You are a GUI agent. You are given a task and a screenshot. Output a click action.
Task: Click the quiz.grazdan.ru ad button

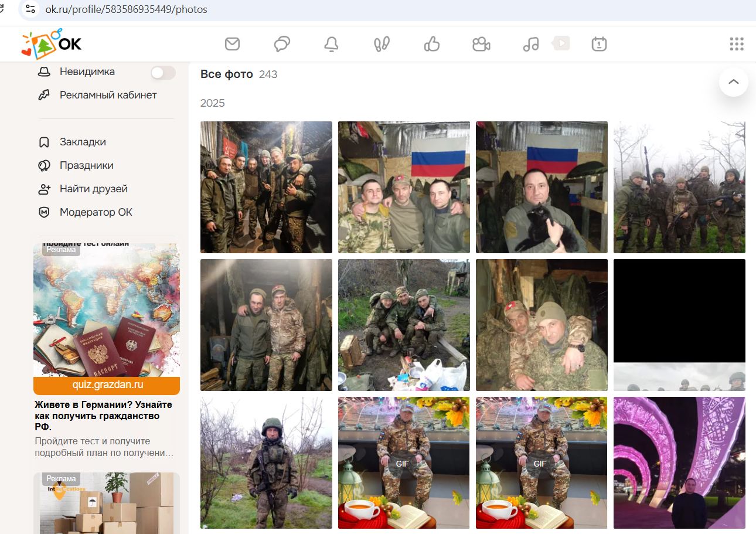(x=107, y=386)
